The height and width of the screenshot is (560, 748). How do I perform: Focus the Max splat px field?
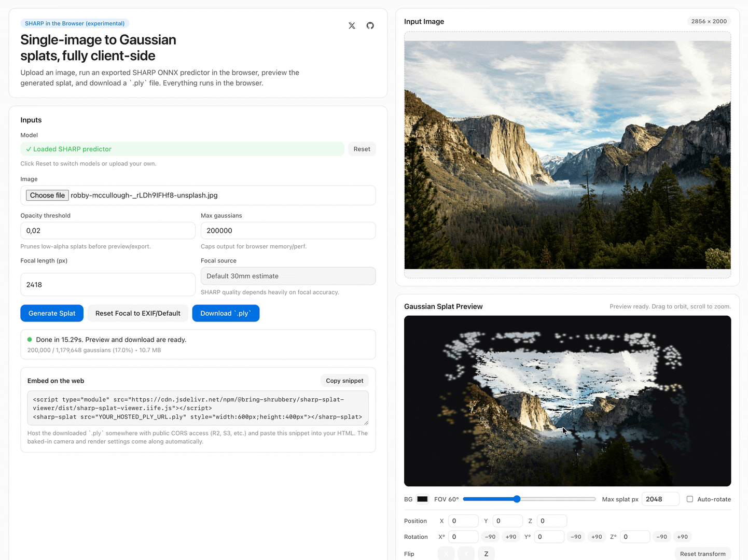pos(660,499)
